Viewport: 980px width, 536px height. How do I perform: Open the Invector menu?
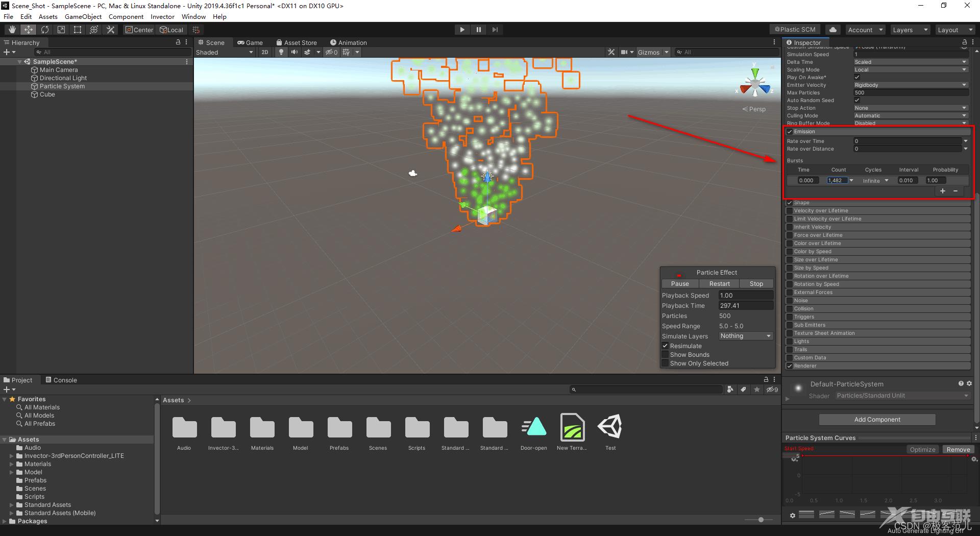coord(162,17)
